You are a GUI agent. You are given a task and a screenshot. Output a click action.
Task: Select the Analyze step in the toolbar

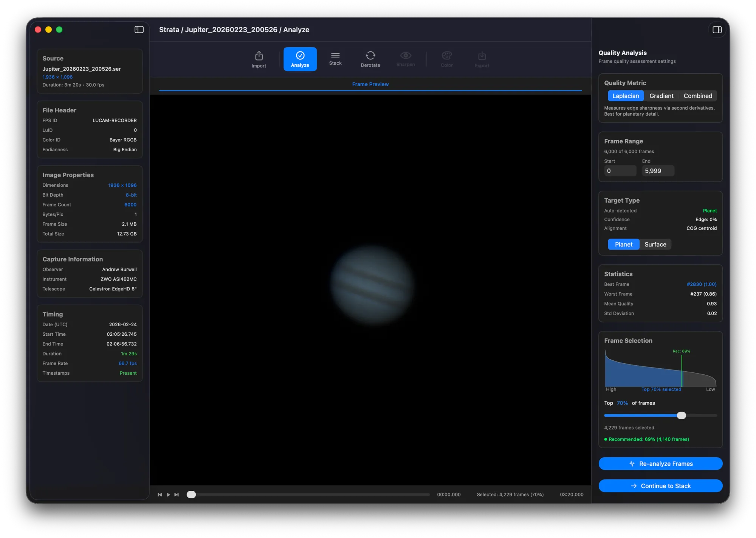click(x=300, y=59)
